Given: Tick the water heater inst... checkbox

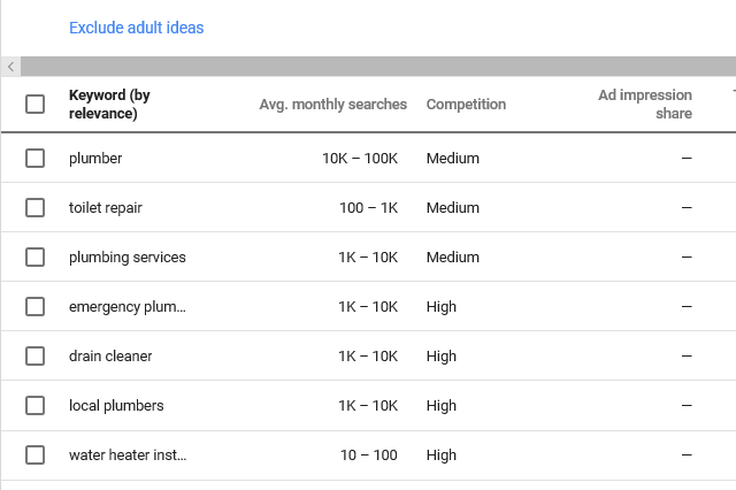Looking at the screenshot, I should (35, 455).
